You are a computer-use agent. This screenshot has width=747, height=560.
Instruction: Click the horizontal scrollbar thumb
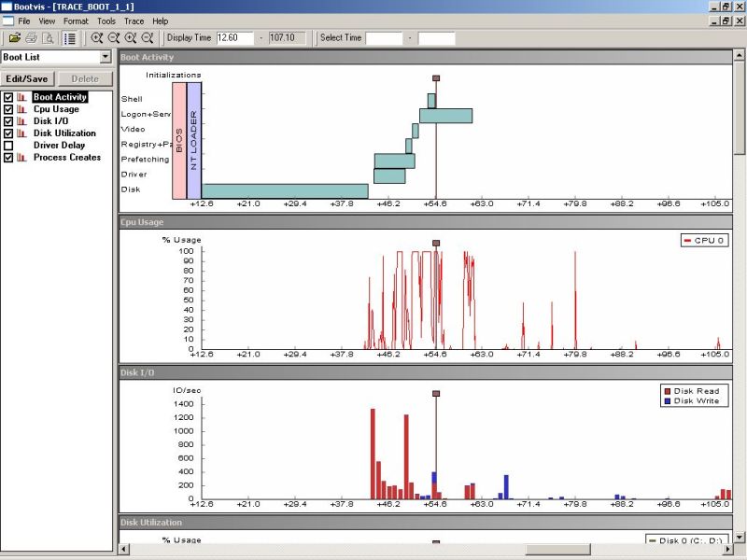(557, 549)
